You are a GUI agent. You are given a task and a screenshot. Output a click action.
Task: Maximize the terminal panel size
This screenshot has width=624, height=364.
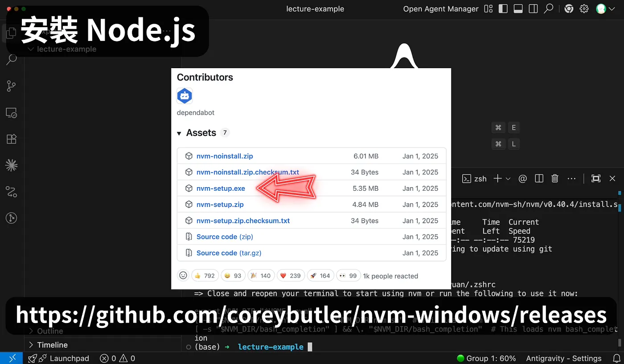click(596, 179)
